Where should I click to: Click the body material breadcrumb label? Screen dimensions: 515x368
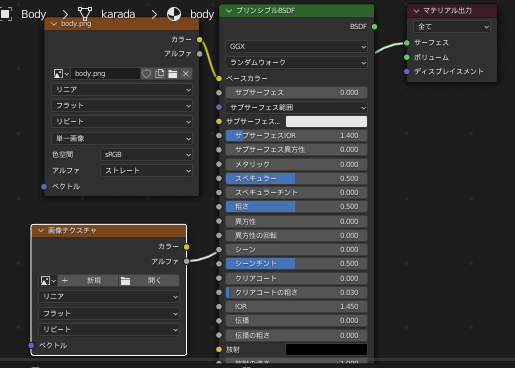point(202,14)
